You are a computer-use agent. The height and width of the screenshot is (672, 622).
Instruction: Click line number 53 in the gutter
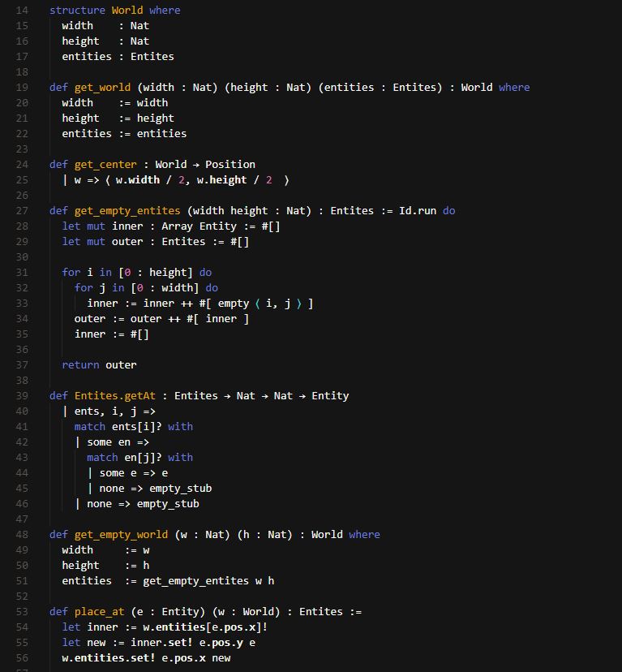click(22, 612)
